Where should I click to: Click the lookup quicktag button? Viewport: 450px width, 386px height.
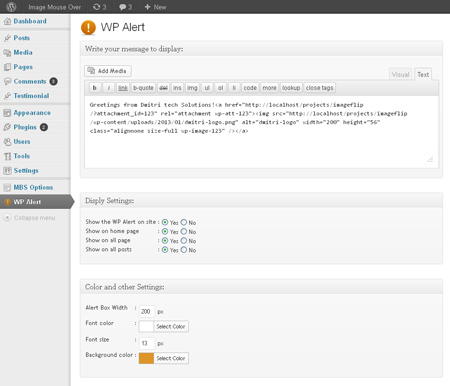pos(291,88)
